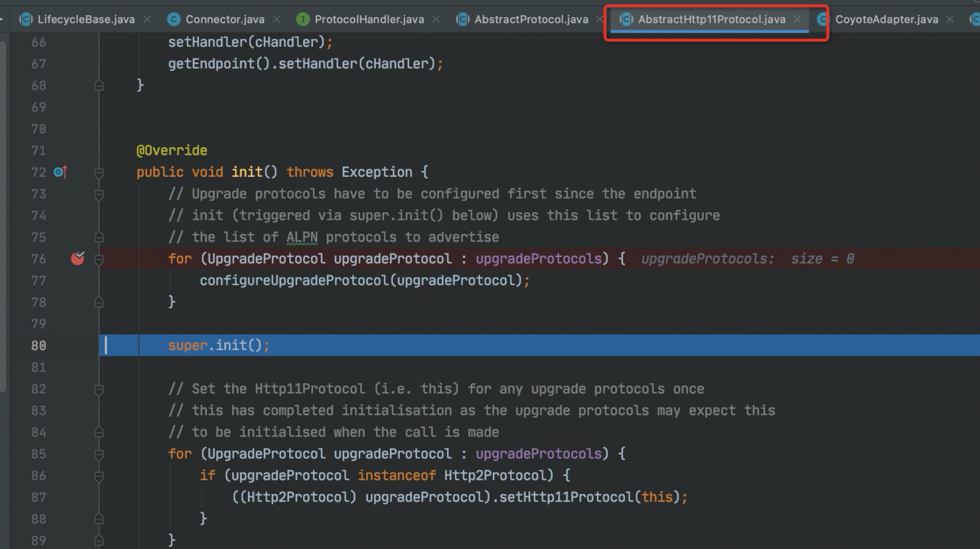Switch to the Connector.java tab
Screen dimensions: 980x549
(225, 19)
